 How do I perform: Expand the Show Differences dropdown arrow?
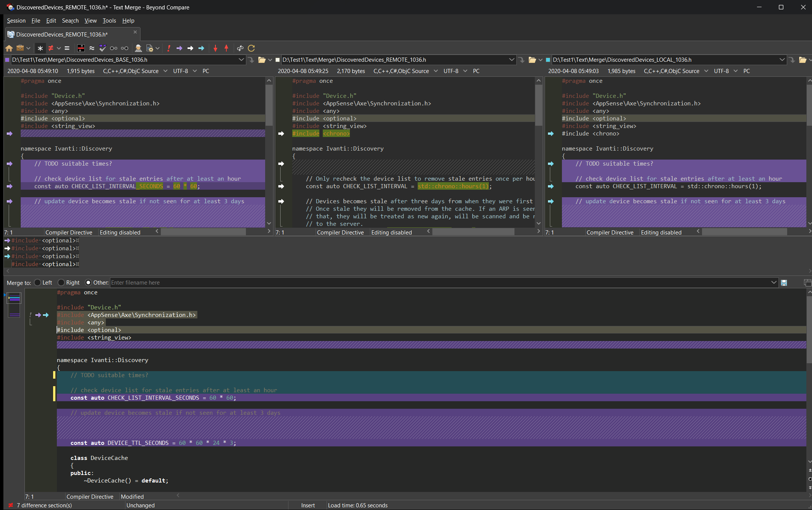[x=59, y=48]
